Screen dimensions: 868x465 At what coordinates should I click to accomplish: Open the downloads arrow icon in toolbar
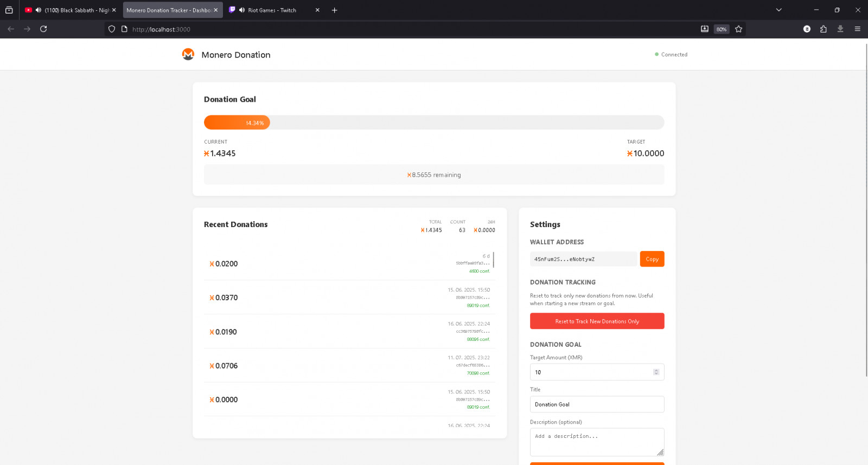[x=840, y=29]
